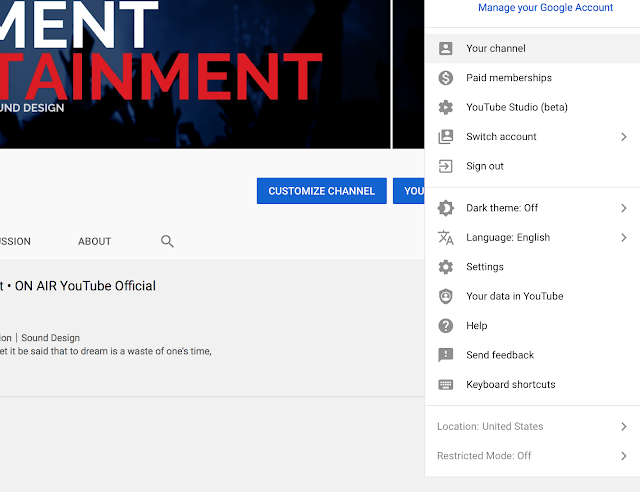
Task: Open Your channel menu entry
Action: pos(532,49)
